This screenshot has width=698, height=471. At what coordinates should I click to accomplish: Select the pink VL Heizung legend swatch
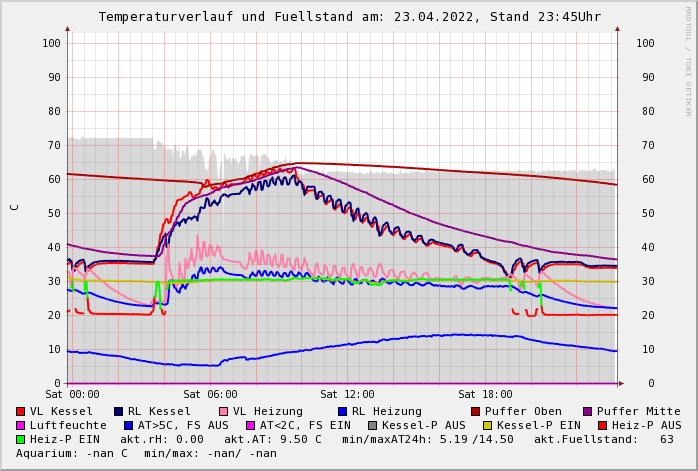click(x=224, y=412)
